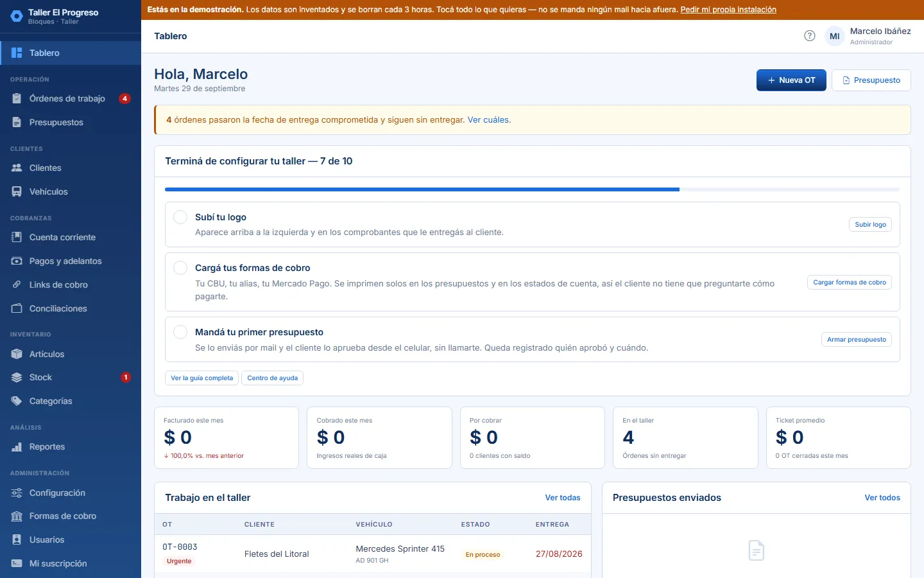Click the Taller El Progreso logo icon
Viewport: 924px width, 578px height.
pos(17,16)
